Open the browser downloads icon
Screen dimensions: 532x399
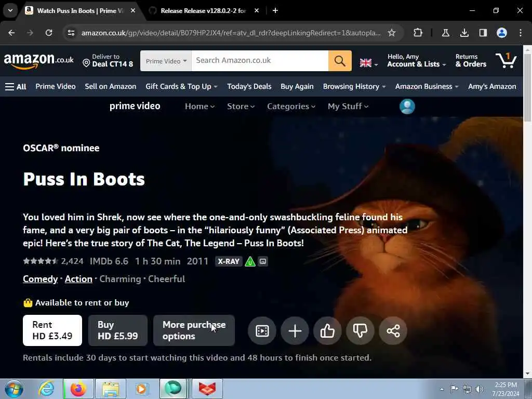coord(464,33)
